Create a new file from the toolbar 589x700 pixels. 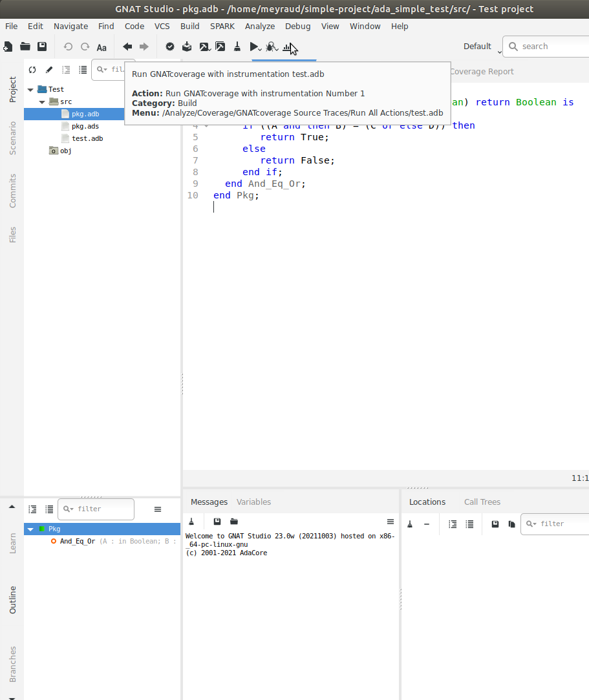[x=8, y=47]
